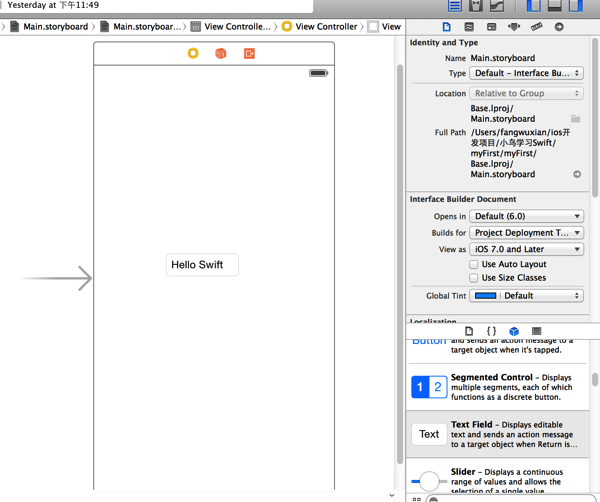Viewport: 600px width, 502px height.
Task: Click second Main.storyboar... breadcrumb item
Action: 140,26
